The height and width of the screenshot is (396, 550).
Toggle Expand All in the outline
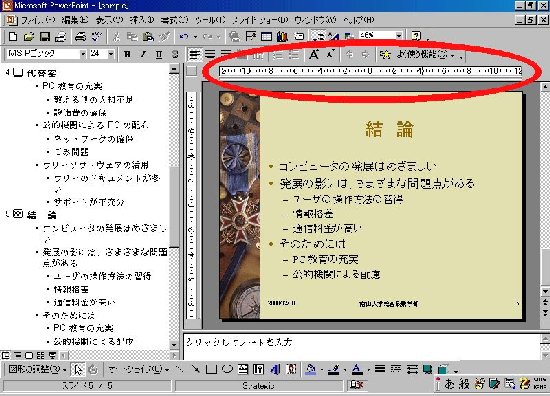(318, 36)
